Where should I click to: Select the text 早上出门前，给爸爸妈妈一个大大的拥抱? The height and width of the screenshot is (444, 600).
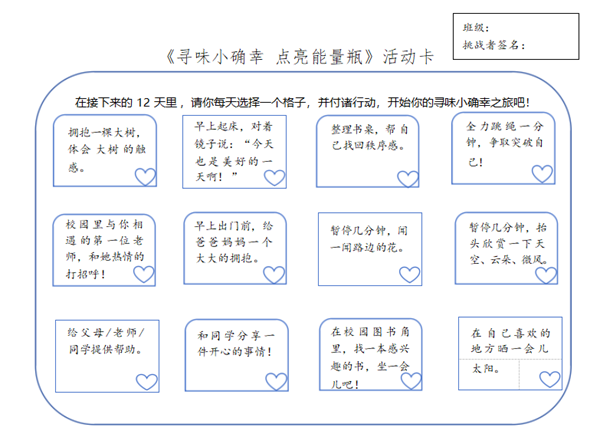(x=234, y=242)
